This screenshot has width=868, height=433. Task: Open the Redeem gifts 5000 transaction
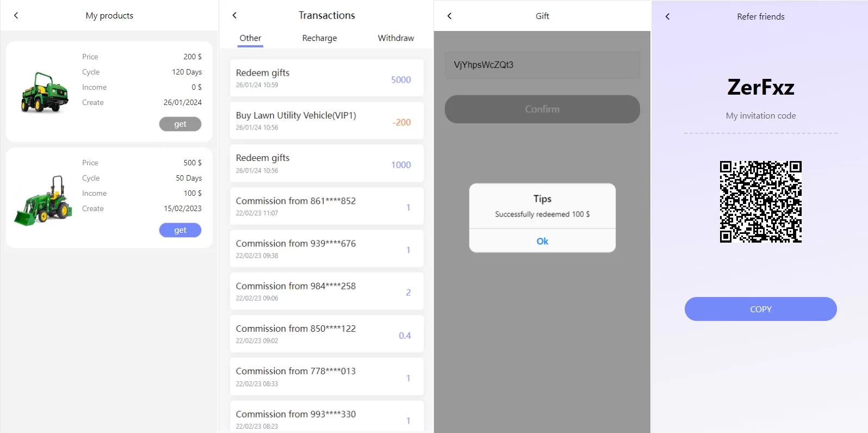point(326,78)
